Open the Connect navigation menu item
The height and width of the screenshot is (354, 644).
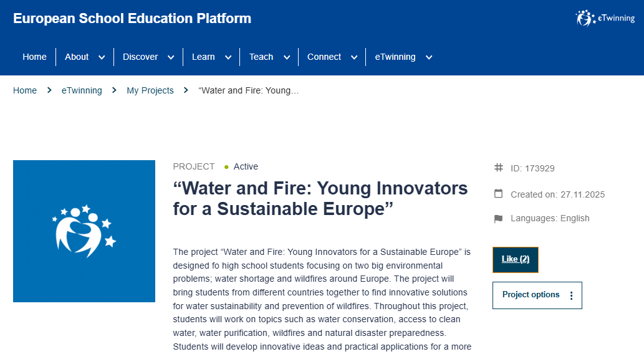coord(324,57)
